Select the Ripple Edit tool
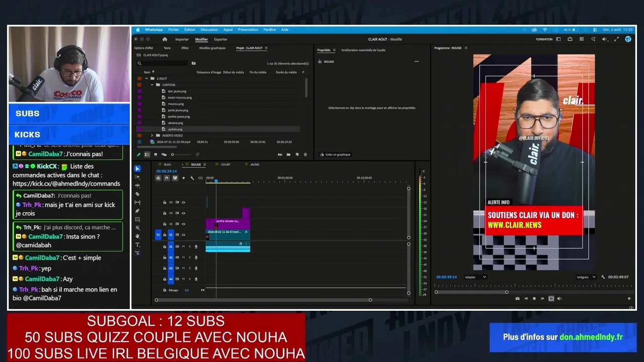Screen dimensions: 644x362 click(x=137, y=186)
